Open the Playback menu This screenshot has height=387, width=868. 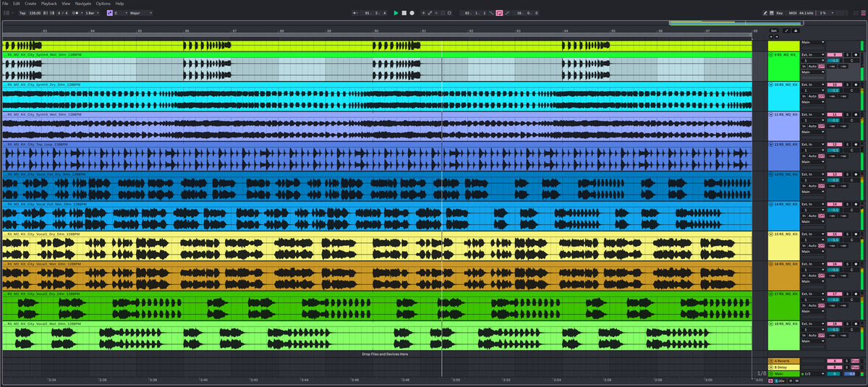coord(49,4)
